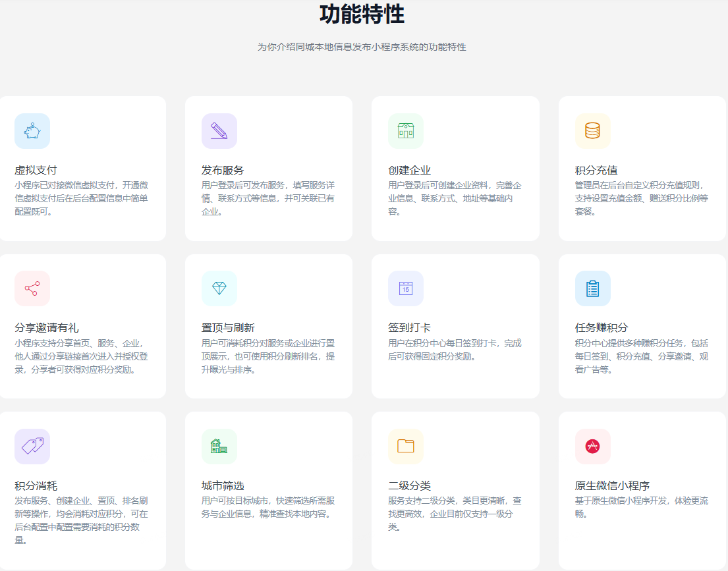The image size is (728, 571).
Task: Select the 任务赚积分 card title
Action: pos(602,328)
